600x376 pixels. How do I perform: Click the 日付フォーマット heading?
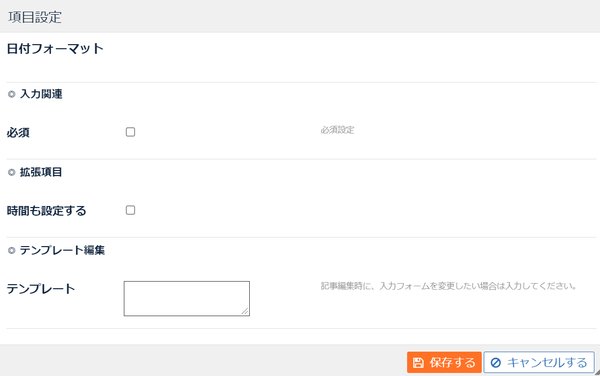point(55,49)
